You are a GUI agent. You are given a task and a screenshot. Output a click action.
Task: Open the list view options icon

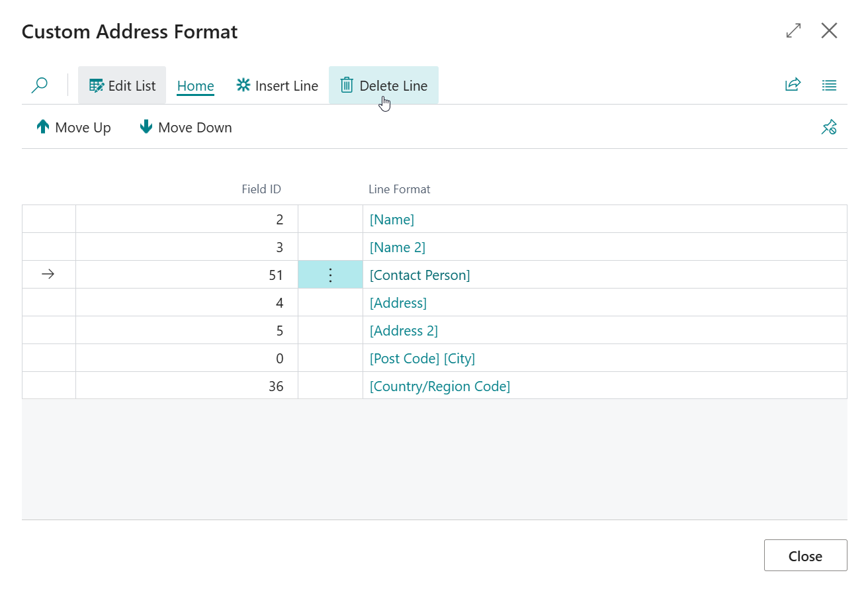pos(829,85)
